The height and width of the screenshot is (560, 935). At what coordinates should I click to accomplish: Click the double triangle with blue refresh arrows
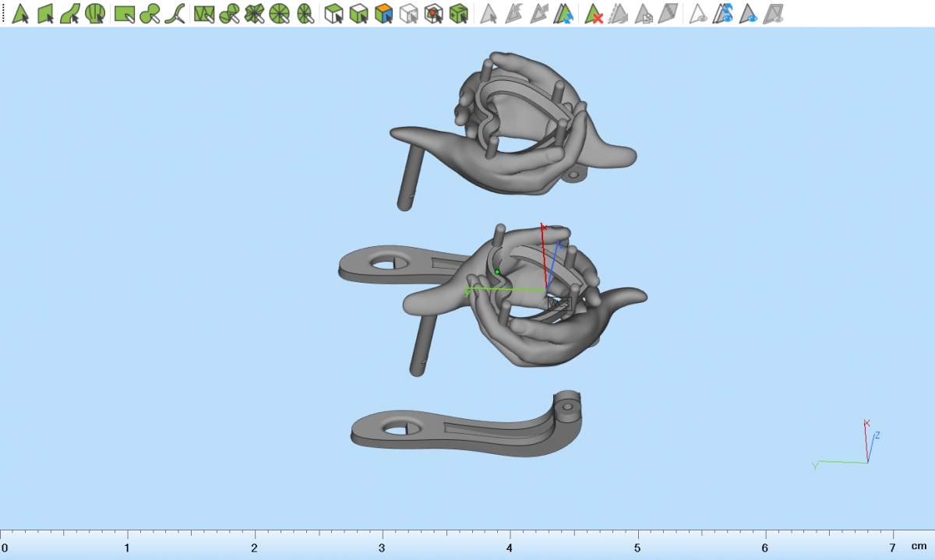point(725,13)
